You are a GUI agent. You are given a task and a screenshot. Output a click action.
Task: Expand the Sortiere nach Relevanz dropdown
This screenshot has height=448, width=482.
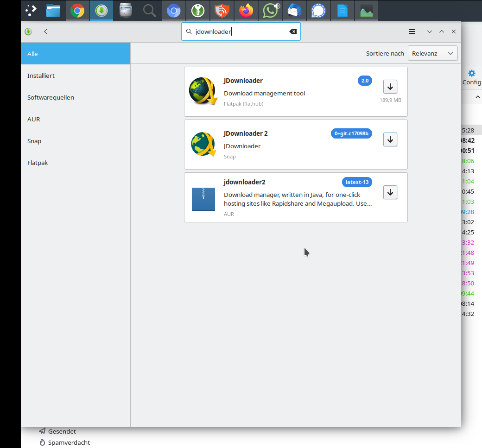point(432,53)
